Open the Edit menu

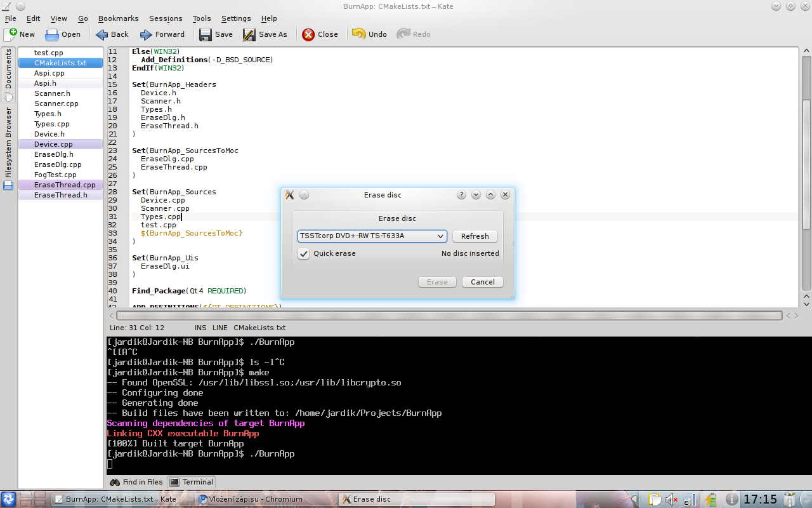pos(33,18)
